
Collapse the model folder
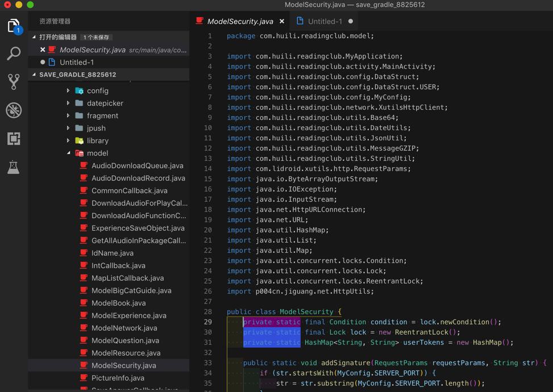68,153
